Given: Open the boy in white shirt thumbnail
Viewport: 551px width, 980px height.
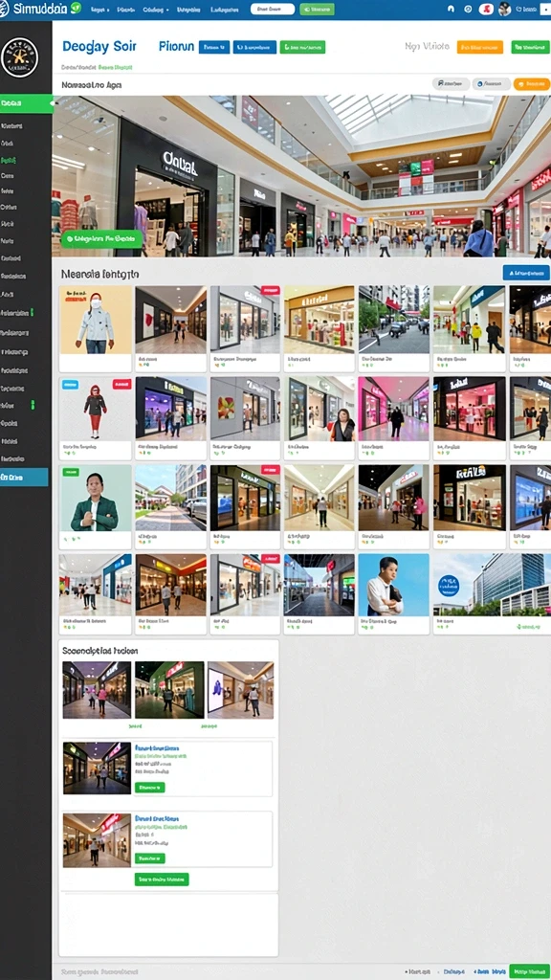Looking at the screenshot, I should (x=393, y=585).
